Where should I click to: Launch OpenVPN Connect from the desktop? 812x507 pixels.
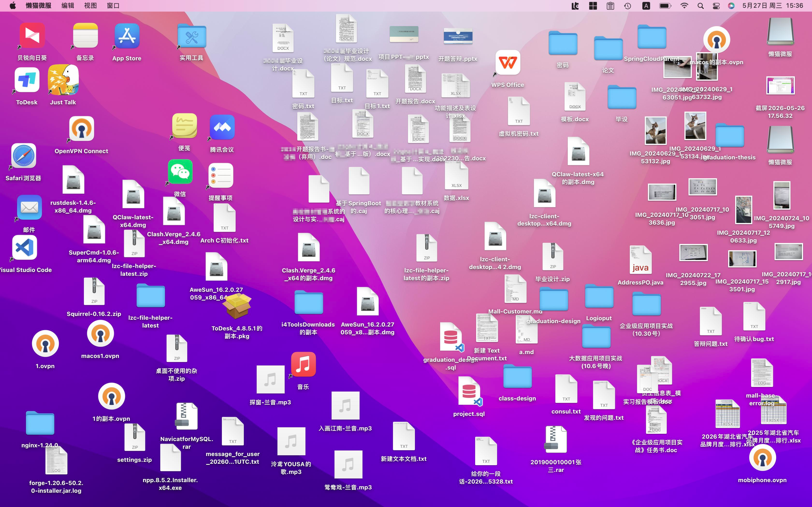[x=82, y=129]
